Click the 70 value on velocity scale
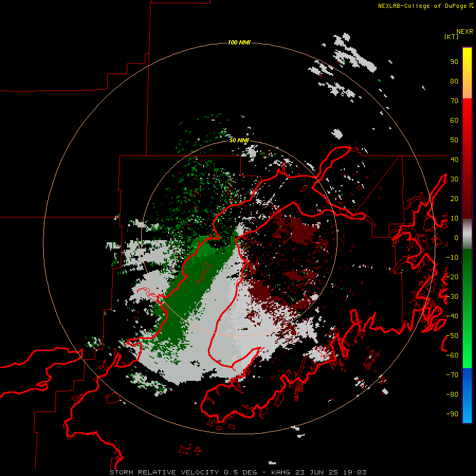Image resolution: width=476 pixels, height=476 pixels. (x=454, y=101)
